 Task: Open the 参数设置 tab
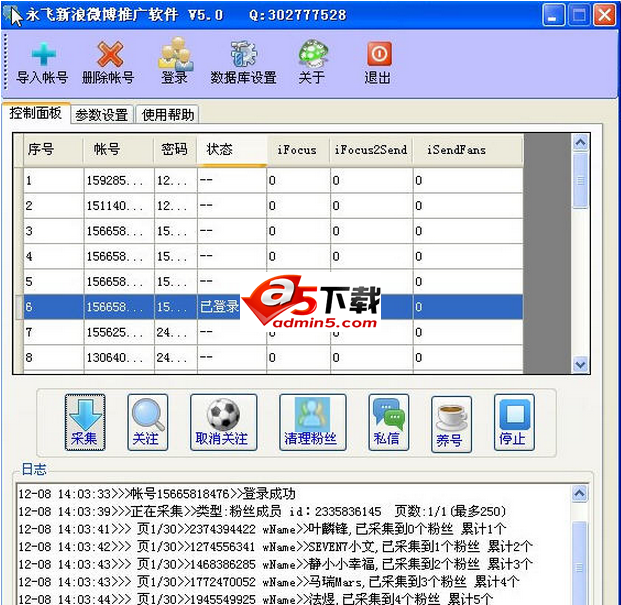(x=102, y=115)
